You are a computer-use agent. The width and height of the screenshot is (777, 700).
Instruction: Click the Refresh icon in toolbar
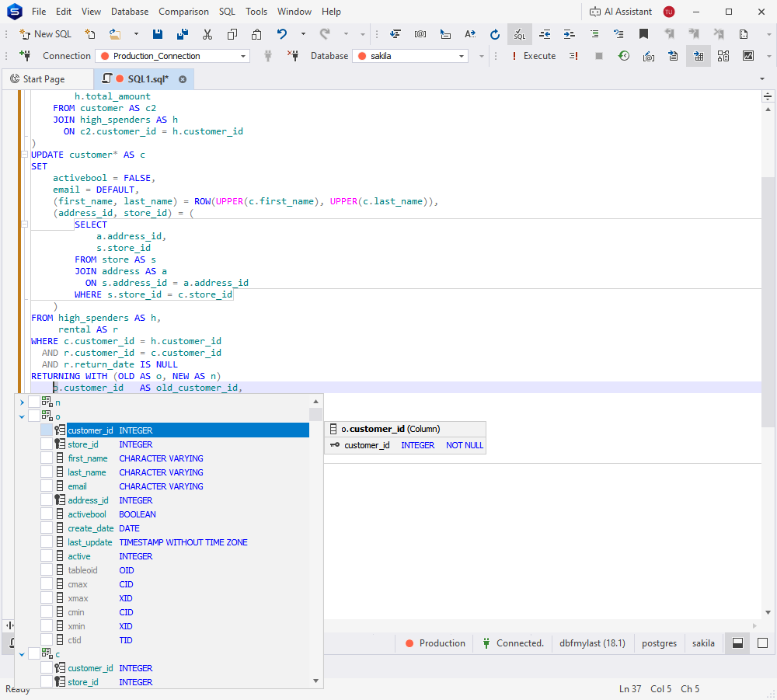(495, 34)
